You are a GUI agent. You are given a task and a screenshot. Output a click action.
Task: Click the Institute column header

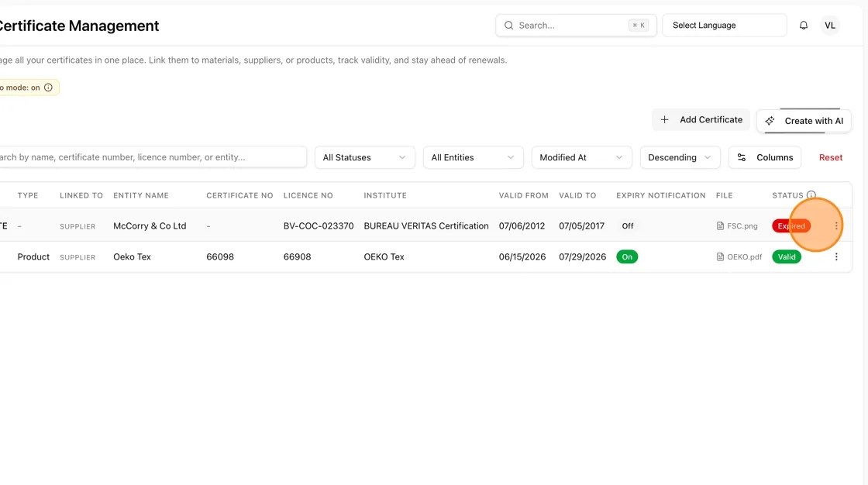click(x=384, y=195)
